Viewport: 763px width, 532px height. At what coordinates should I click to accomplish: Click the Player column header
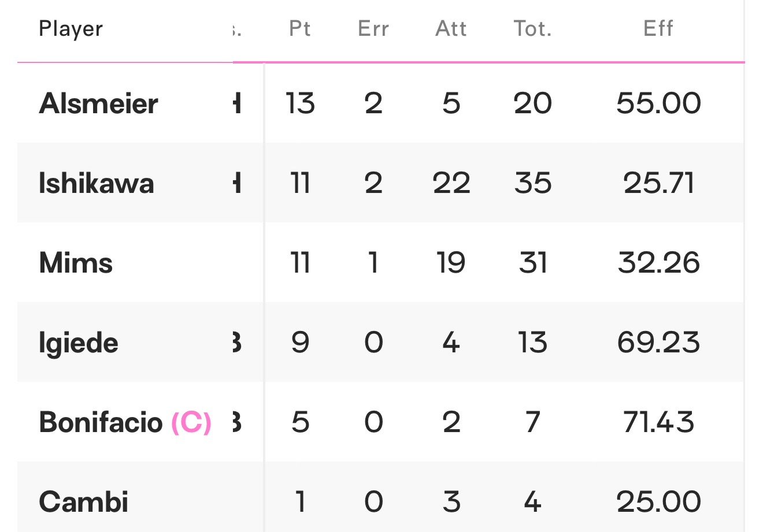pyautogui.click(x=71, y=29)
